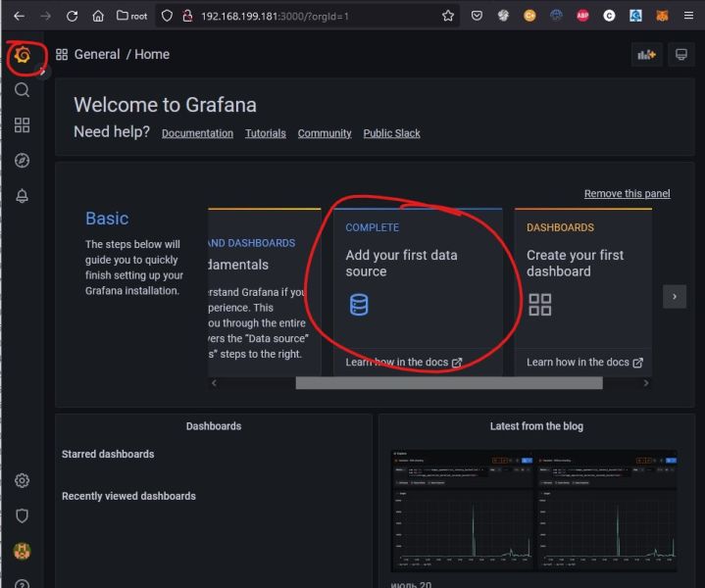Click the COMPLETE label on data source card
705x588 pixels.
[x=372, y=228]
